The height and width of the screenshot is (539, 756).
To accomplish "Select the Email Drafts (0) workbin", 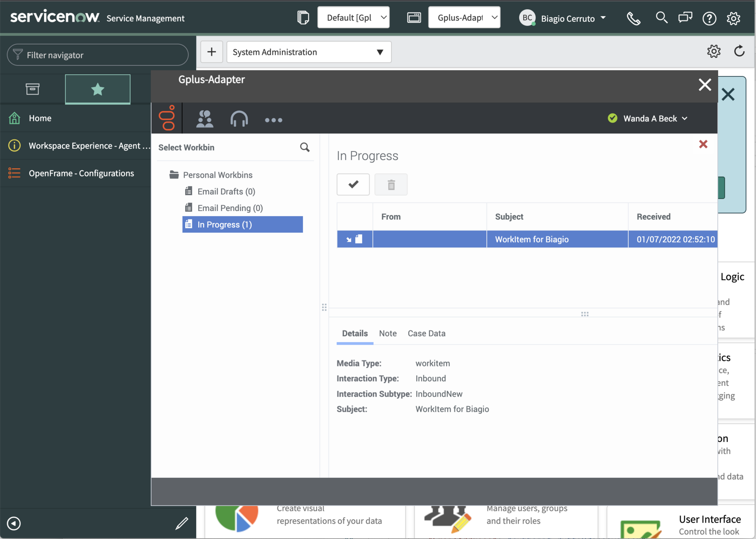I will tap(226, 191).
